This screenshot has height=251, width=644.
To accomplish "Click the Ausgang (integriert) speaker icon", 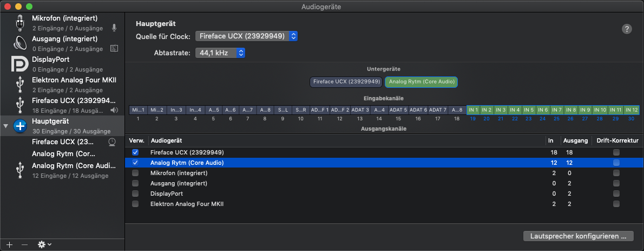I will point(20,43).
